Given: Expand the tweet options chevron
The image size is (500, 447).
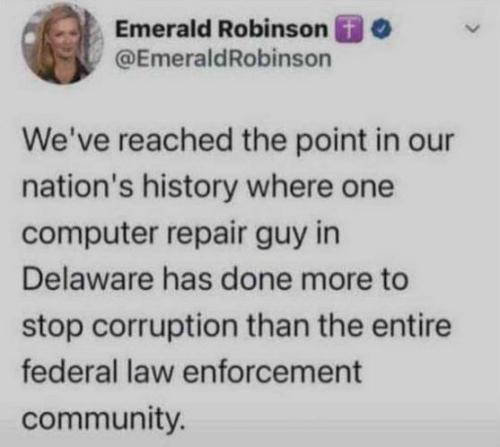Looking at the screenshot, I should (x=473, y=29).
